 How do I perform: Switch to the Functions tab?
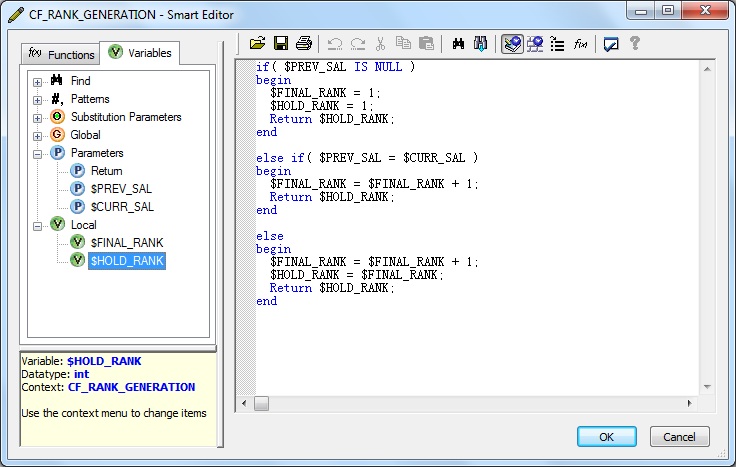click(61, 54)
